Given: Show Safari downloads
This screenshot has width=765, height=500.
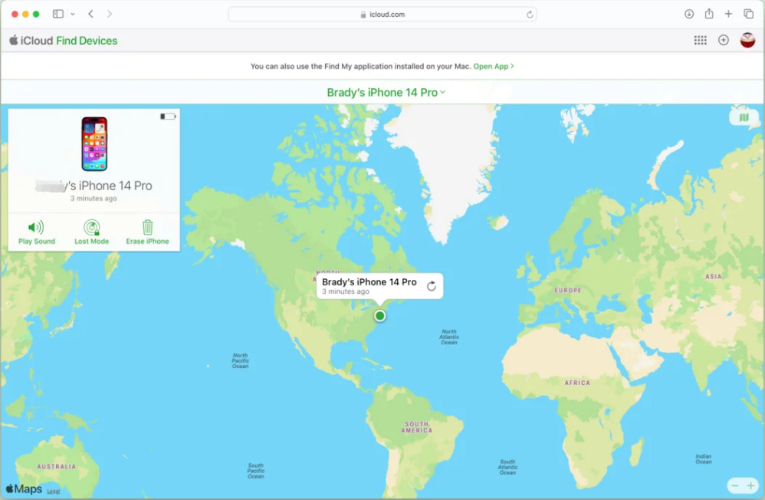Looking at the screenshot, I should 689,14.
